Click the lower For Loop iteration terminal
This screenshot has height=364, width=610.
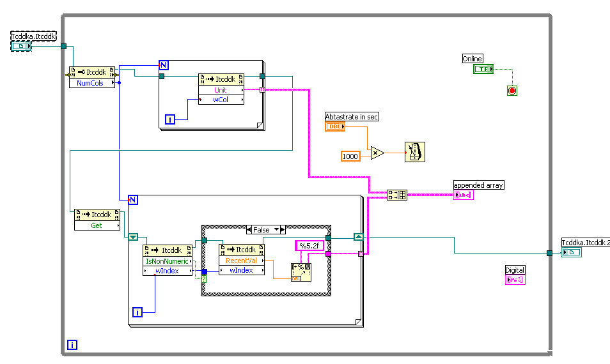coord(137,312)
